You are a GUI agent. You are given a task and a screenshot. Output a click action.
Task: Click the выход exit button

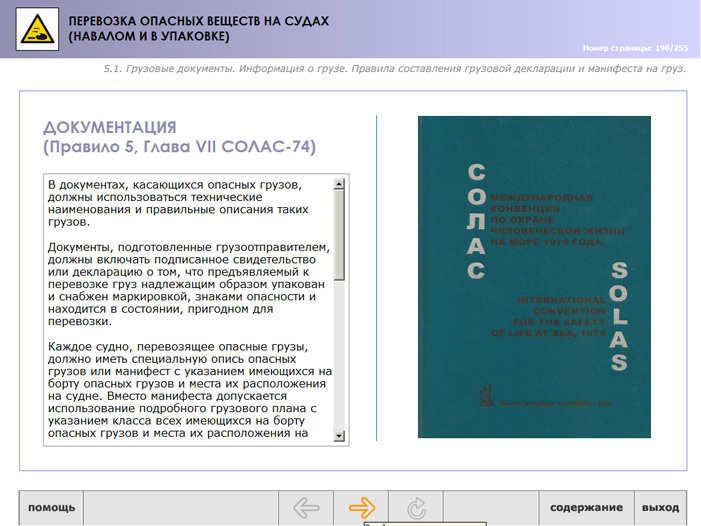coord(660,508)
